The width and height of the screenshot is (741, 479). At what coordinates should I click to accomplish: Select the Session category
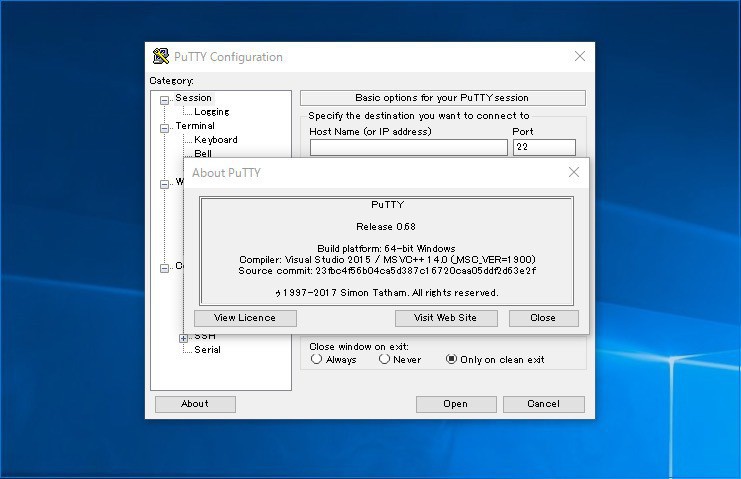[x=193, y=98]
